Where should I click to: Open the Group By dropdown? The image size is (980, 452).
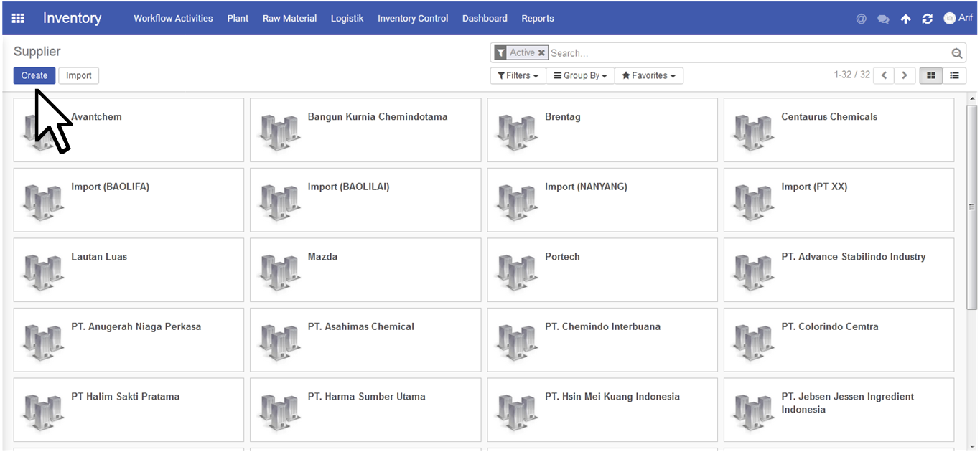tap(580, 75)
